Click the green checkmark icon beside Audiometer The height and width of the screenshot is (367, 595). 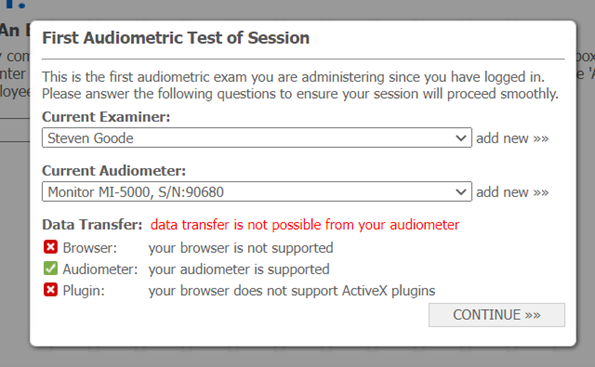click(50, 269)
